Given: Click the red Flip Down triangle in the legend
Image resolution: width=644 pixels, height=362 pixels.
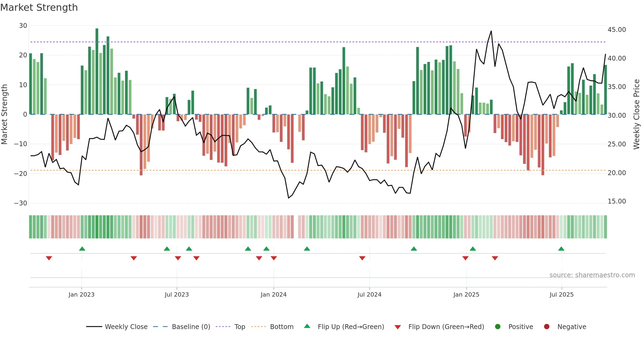Looking at the screenshot, I should pyautogui.click(x=398, y=327).
